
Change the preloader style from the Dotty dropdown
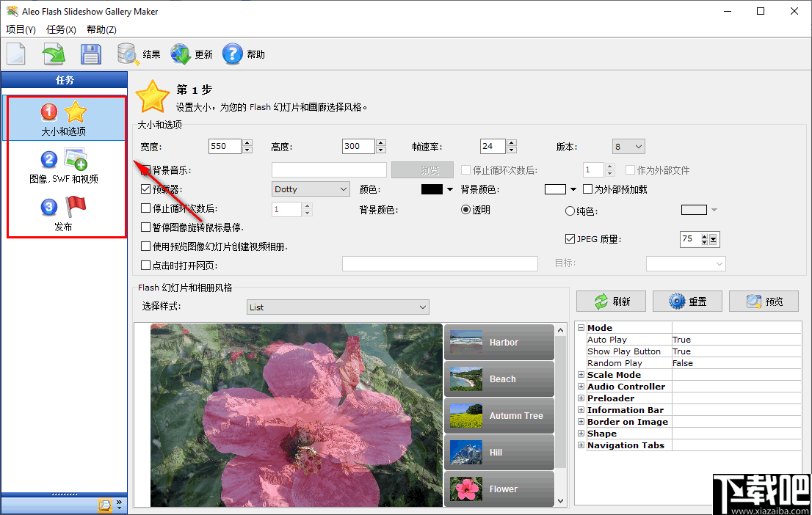tap(310, 189)
